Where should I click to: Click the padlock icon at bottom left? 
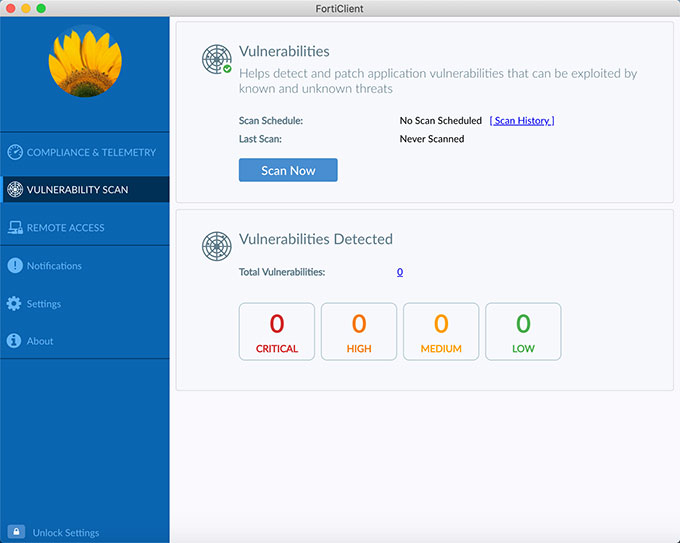coord(16,532)
